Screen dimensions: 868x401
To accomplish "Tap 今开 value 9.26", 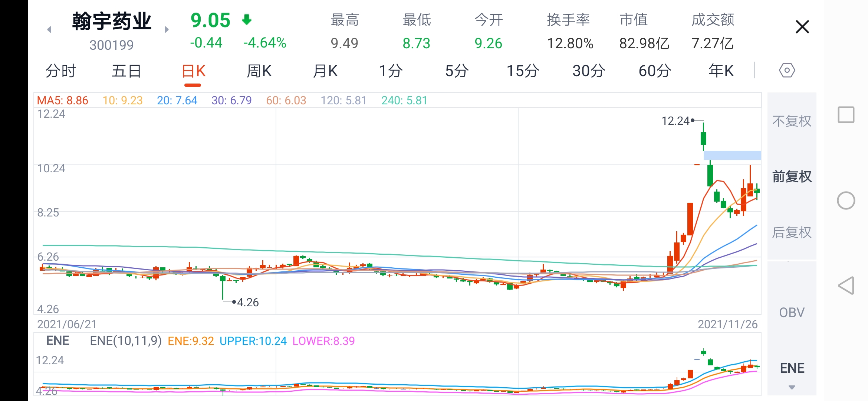I will (488, 43).
